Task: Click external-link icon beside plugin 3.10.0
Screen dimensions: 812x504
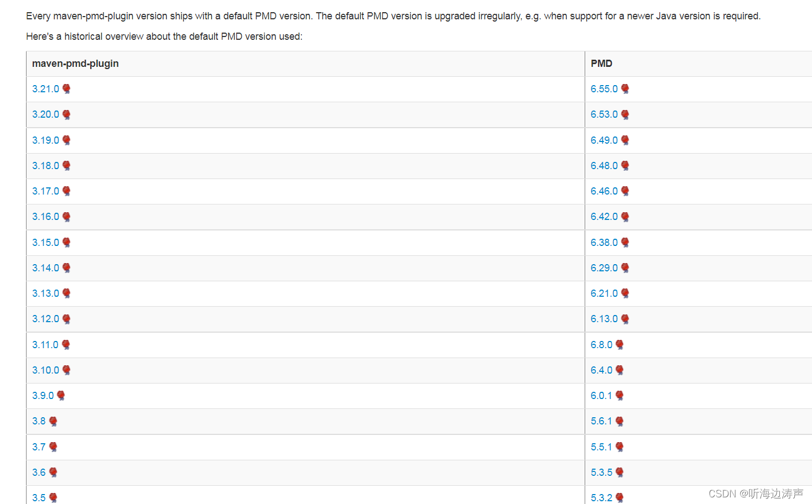Action: click(66, 370)
